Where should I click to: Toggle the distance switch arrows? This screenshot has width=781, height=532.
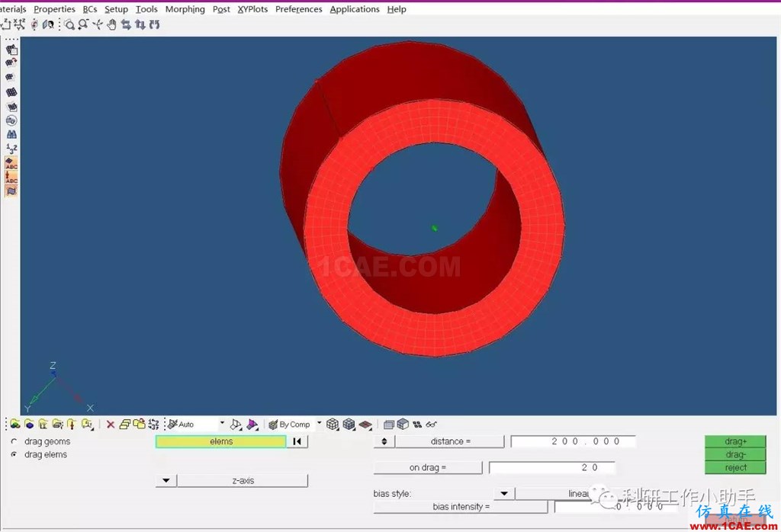[x=384, y=441]
